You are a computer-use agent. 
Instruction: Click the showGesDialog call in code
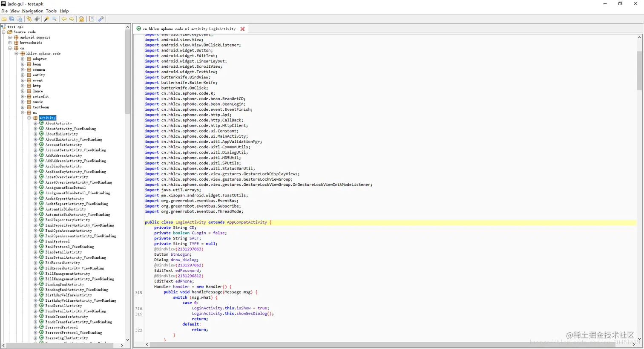point(253,314)
